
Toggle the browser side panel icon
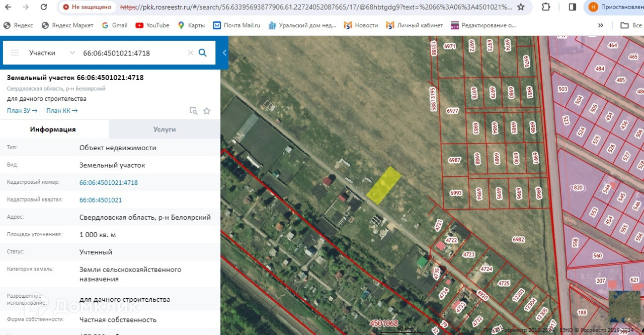coord(572,7)
